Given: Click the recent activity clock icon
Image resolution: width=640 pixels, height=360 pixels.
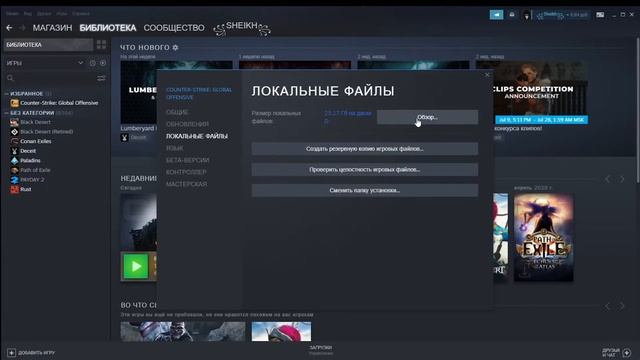Looking at the screenshot, I should [93, 63].
